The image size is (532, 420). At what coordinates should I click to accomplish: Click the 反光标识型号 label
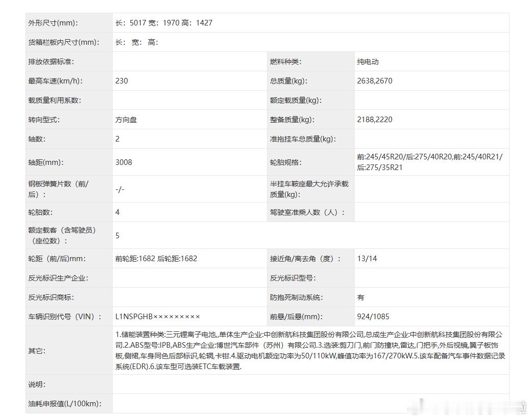(x=292, y=278)
